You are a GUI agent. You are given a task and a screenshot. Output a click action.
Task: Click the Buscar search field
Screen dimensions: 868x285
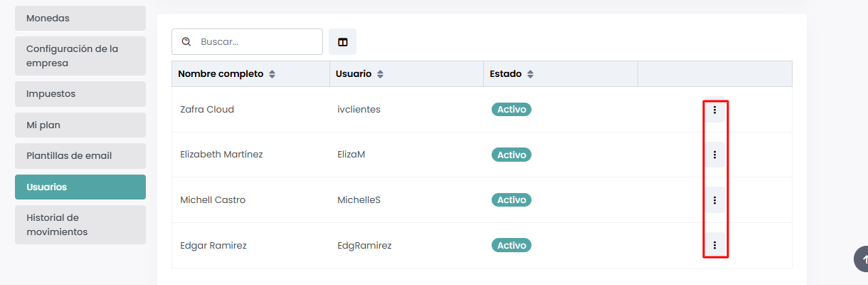point(256,42)
